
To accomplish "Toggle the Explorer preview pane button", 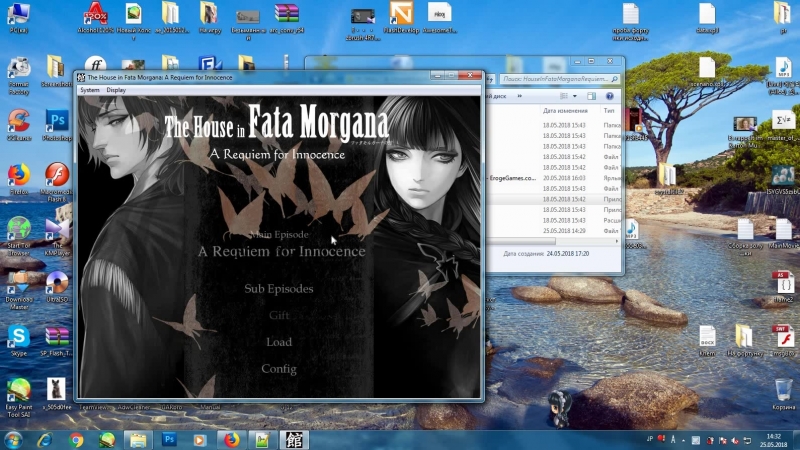I will (x=591, y=96).
